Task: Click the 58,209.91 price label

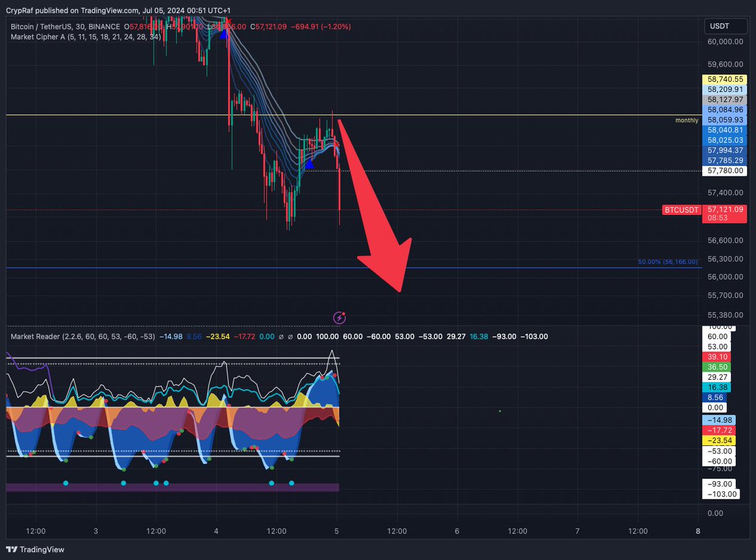Action: [726, 89]
